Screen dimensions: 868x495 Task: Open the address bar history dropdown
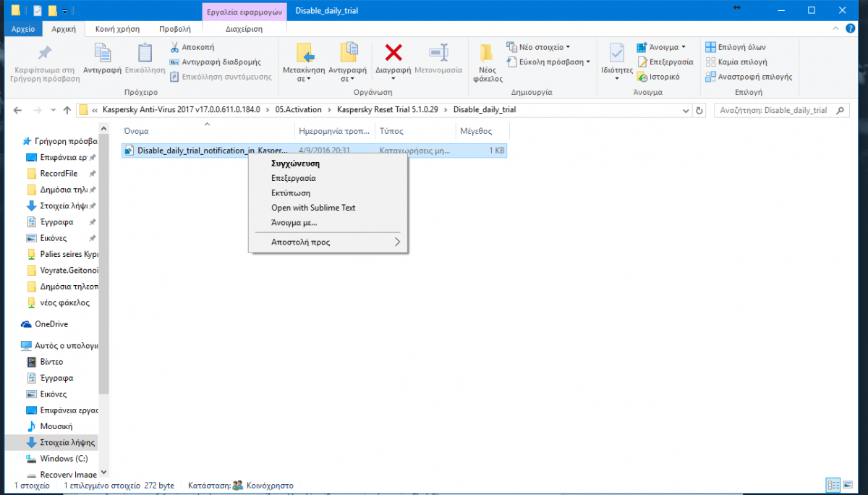(686, 111)
